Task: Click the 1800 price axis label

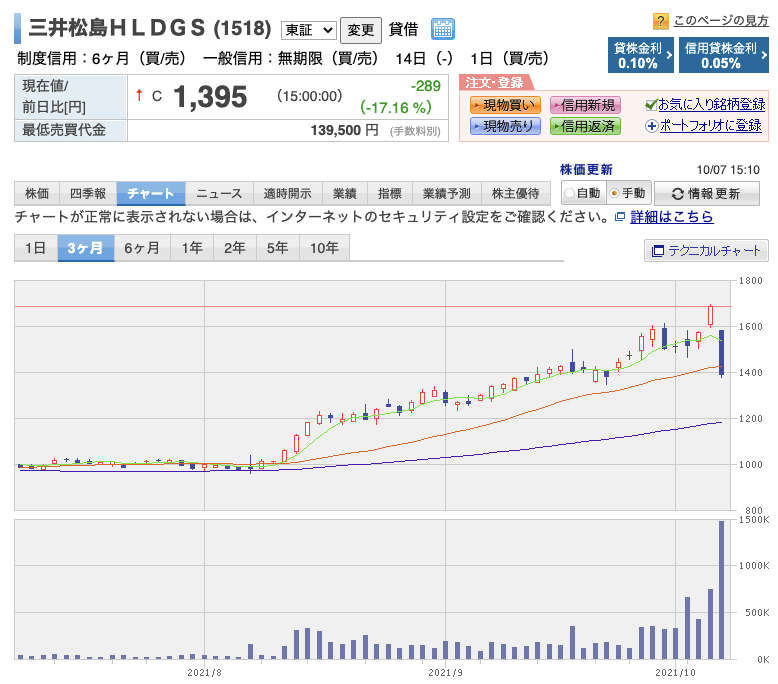Action: tap(750, 281)
